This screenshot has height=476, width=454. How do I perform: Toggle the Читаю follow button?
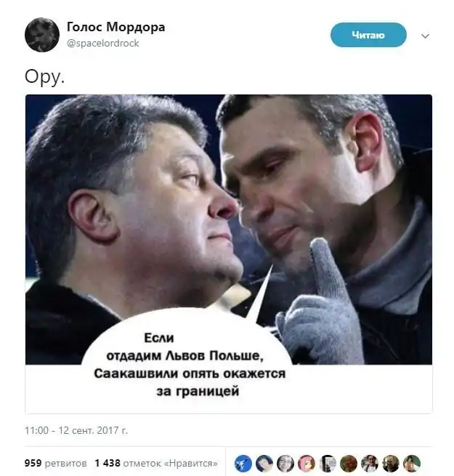(x=368, y=35)
